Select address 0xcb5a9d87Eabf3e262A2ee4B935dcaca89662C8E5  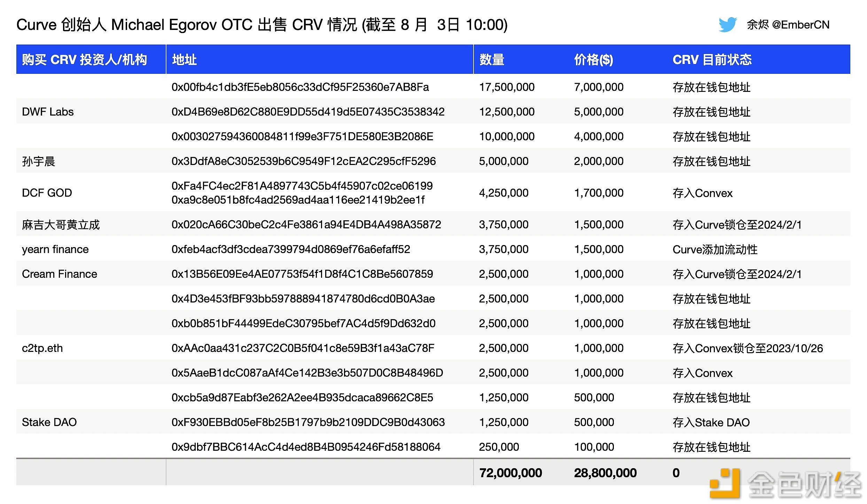pyautogui.click(x=302, y=397)
